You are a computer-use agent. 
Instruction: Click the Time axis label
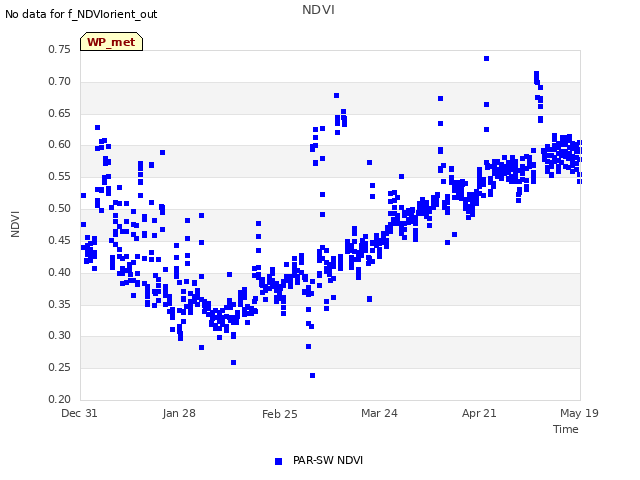566,429
